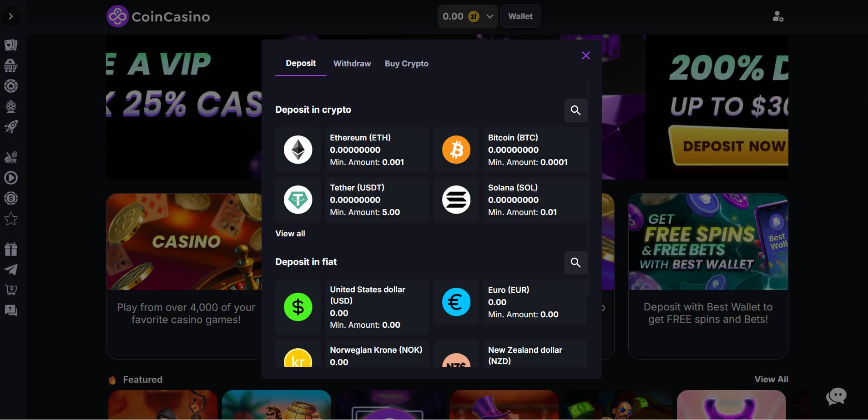Select the Bitcoin coin icon
868x420 pixels.
(456, 150)
